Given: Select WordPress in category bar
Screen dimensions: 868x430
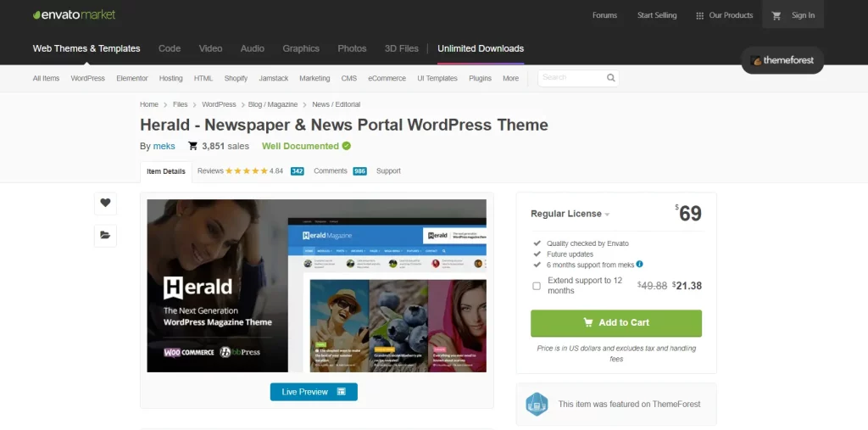Looking at the screenshot, I should (87, 79).
